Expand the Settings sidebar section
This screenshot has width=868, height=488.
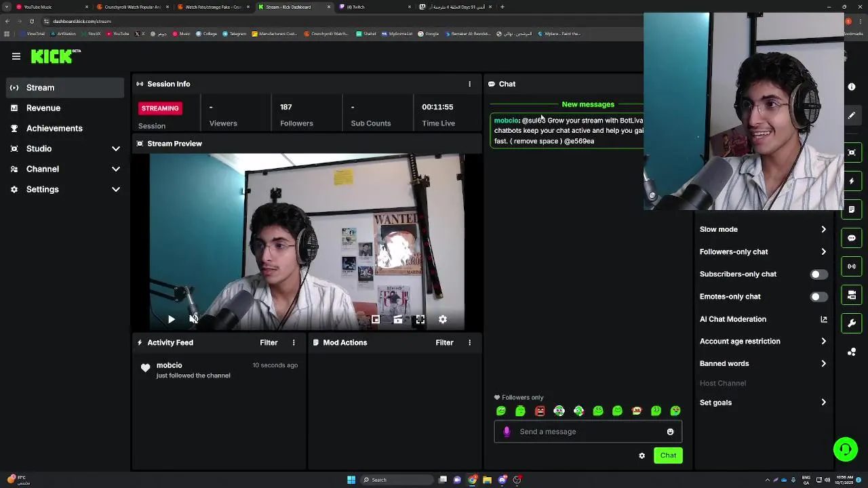65,189
